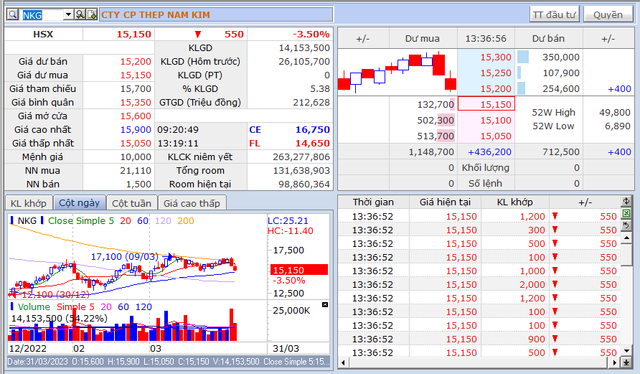
Task: Click the 52W Low value 6,890
Action: 618,126
